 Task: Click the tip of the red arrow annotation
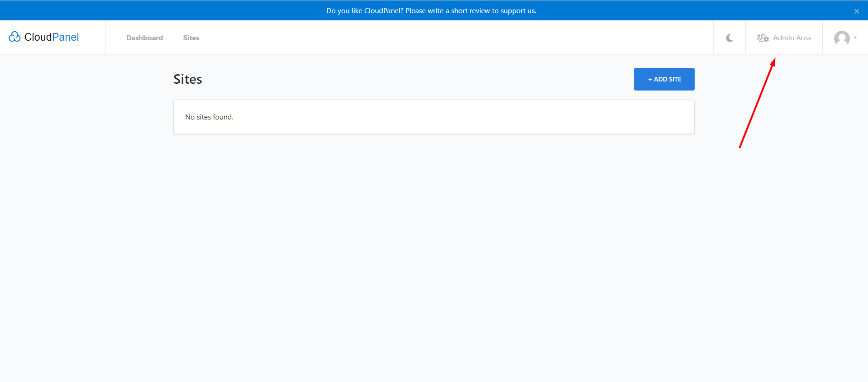(x=774, y=59)
